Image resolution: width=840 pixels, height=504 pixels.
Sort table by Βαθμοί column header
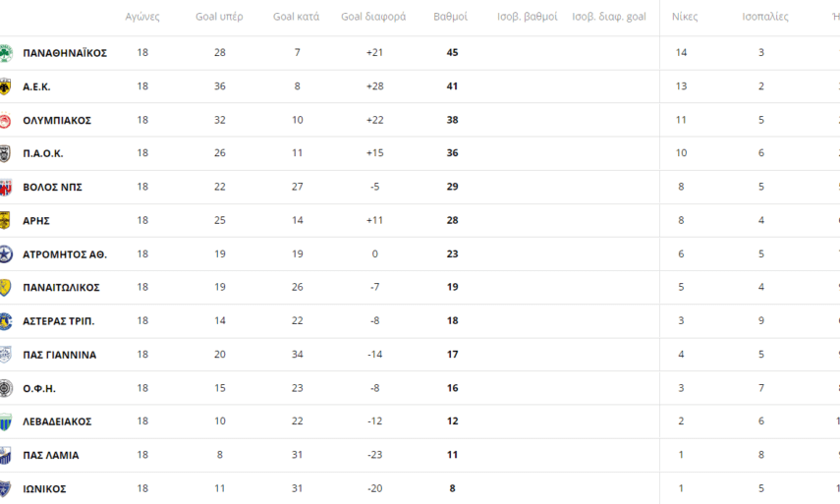450,17
